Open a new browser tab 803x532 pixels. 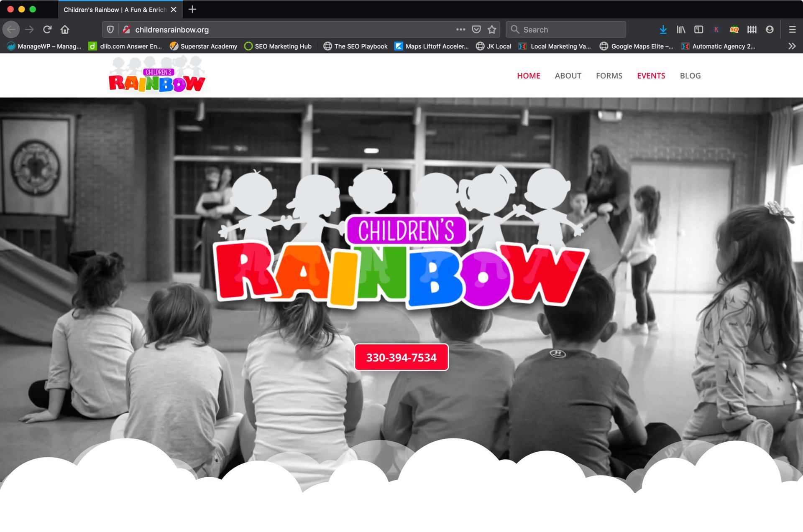coord(192,10)
